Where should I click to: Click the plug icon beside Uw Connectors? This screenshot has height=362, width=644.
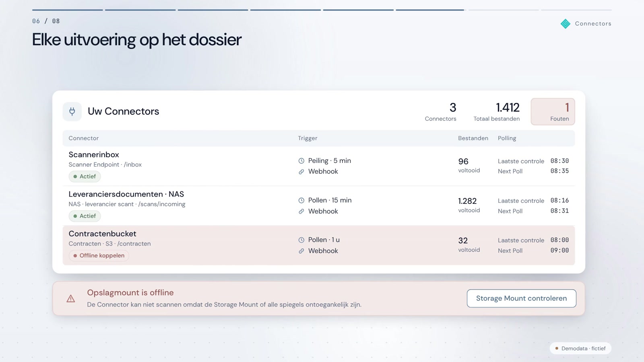tap(72, 111)
